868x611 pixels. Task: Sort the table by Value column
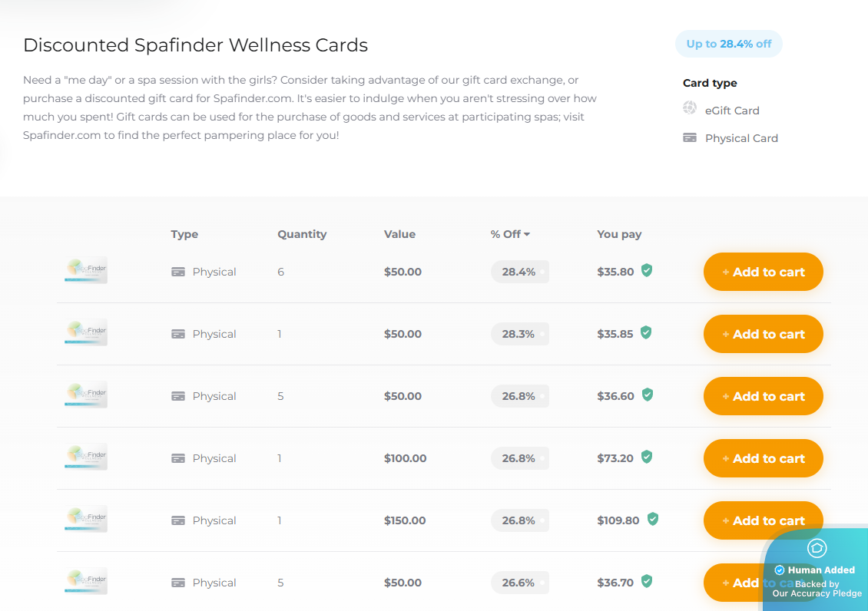click(x=399, y=234)
